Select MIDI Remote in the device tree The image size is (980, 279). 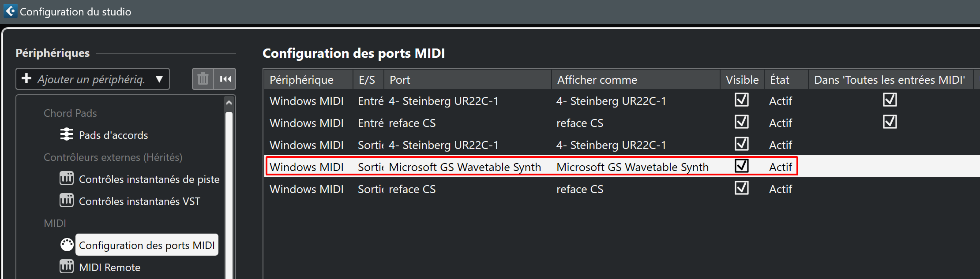(109, 267)
